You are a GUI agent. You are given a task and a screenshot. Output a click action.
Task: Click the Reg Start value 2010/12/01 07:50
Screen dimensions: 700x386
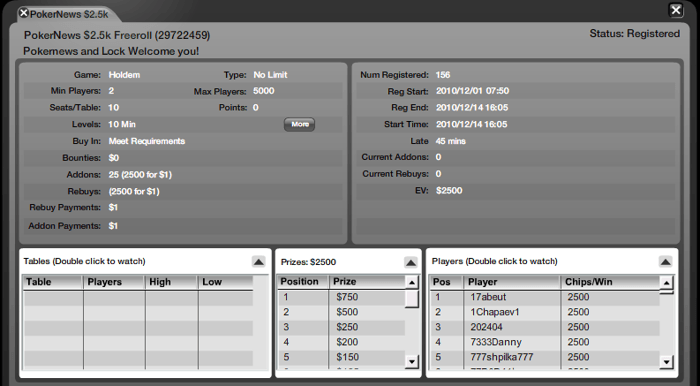pyautogui.click(x=472, y=91)
